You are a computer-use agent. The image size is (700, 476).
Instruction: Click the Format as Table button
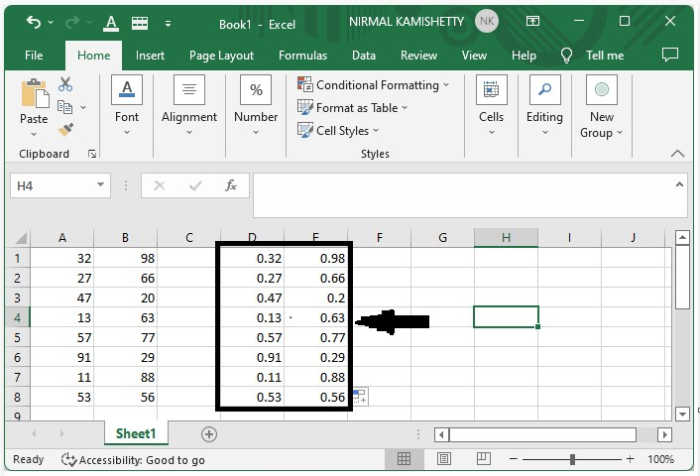pos(357,108)
